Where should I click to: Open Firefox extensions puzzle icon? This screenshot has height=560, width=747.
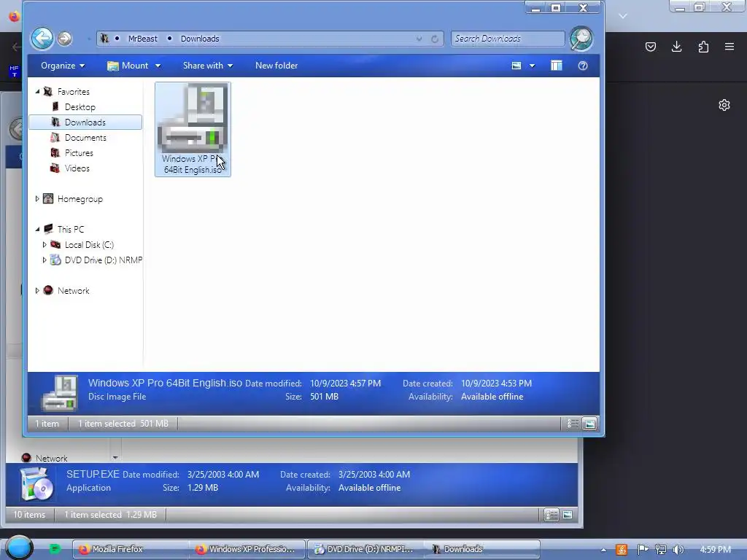(703, 47)
